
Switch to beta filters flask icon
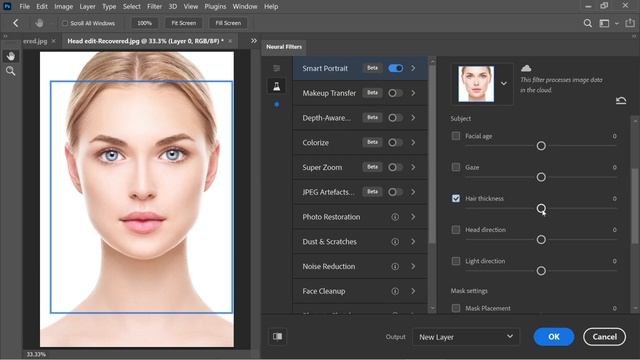coord(277,86)
